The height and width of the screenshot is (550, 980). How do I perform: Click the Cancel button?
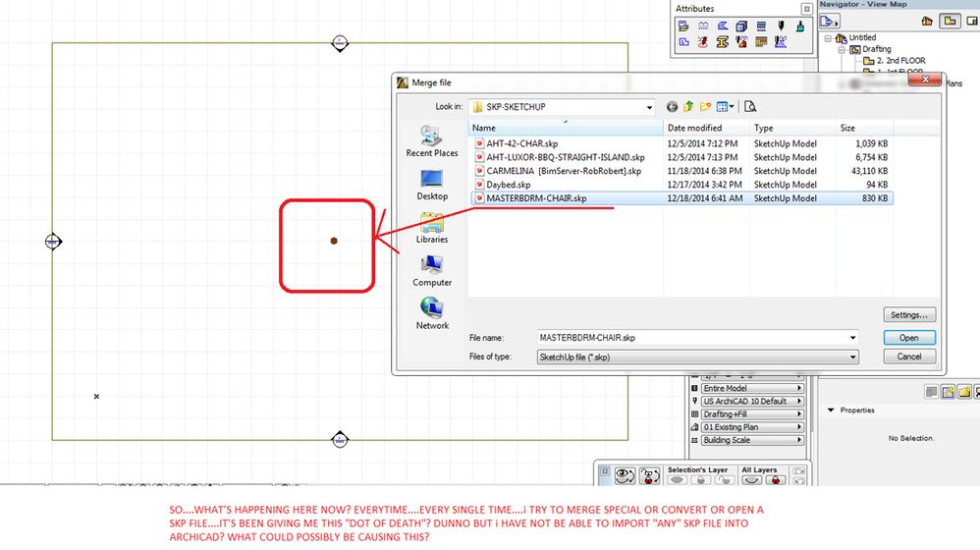(x=909, y=357)
